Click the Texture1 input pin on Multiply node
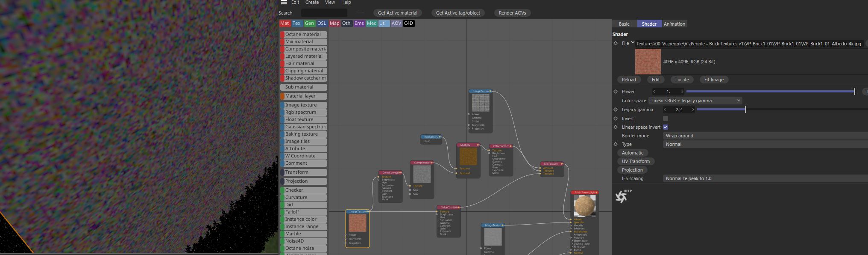The image size is (868, 255). [457, 169]
